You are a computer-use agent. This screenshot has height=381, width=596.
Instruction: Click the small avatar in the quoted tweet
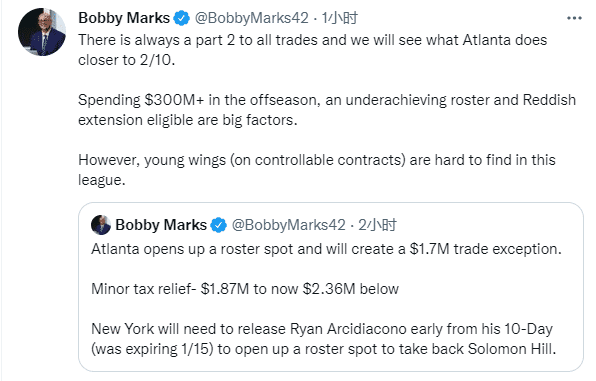[101, 225]
